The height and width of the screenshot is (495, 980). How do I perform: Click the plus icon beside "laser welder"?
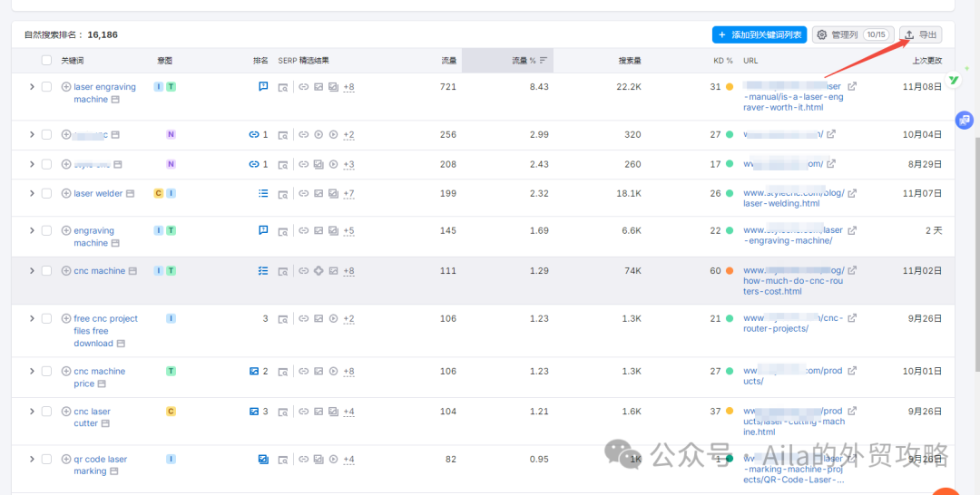pyautogui.click(x=66, y=193)
